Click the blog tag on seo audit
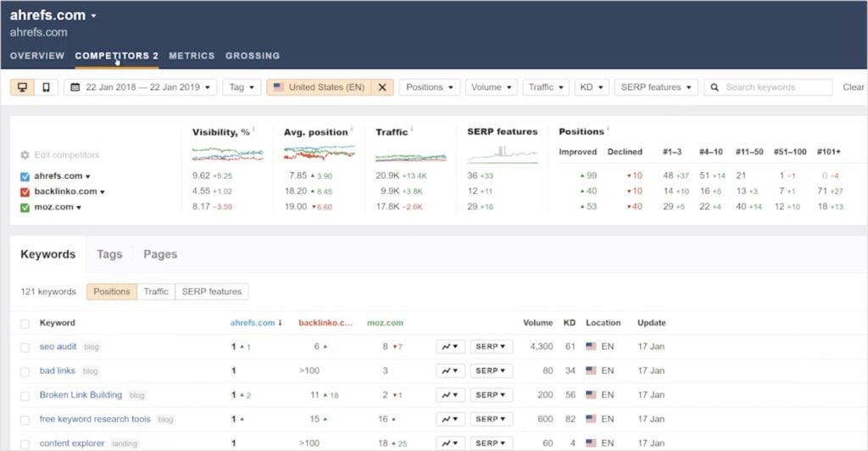 (92, 347)
